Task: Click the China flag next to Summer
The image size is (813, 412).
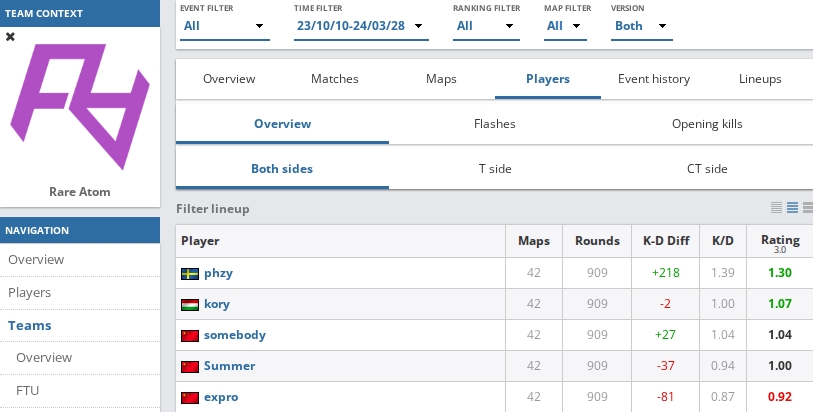Action: 190,367
